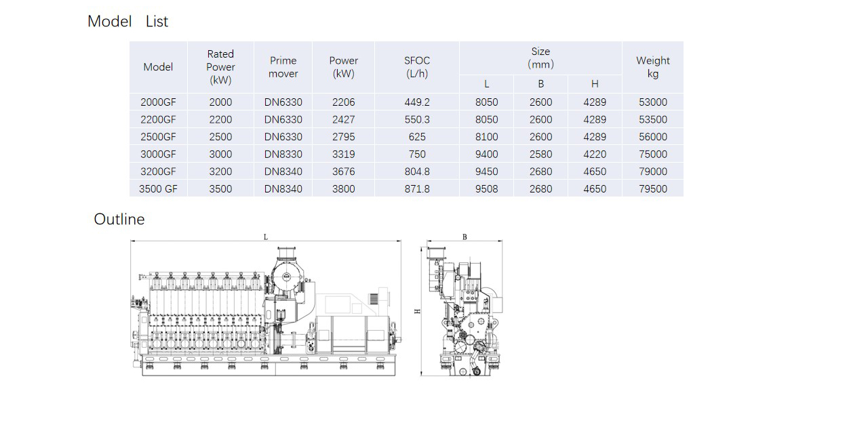
Task: Click length value '9450'
Action: pos(486,172)
